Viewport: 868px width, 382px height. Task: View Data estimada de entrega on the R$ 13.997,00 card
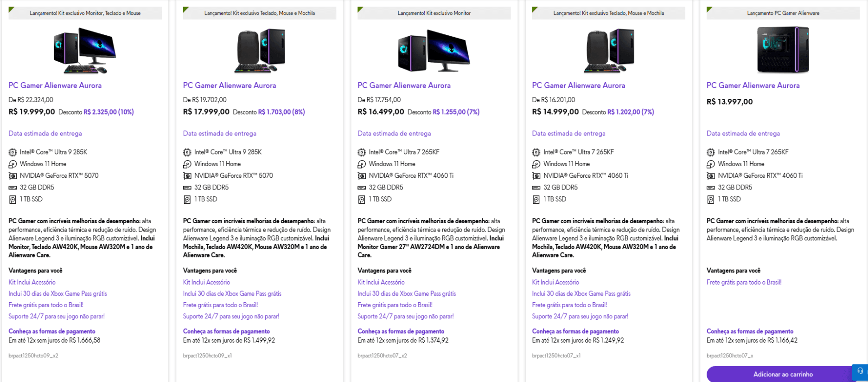click(x=743, y=133)
